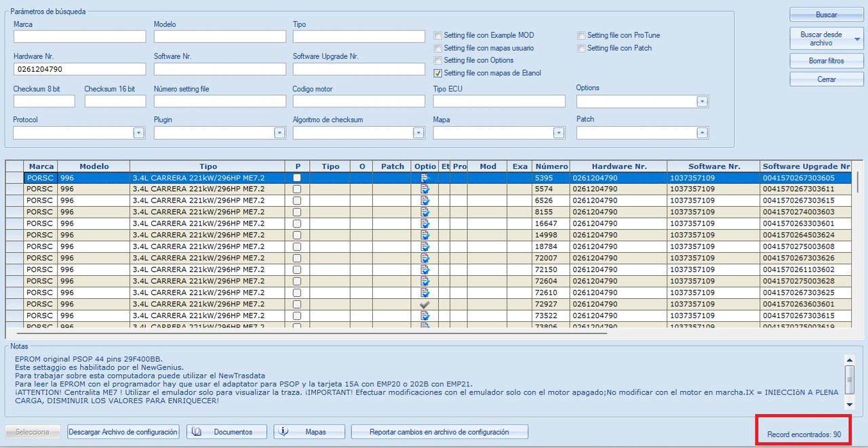Enable Setting file con ProTune

[x=582, y=35]
